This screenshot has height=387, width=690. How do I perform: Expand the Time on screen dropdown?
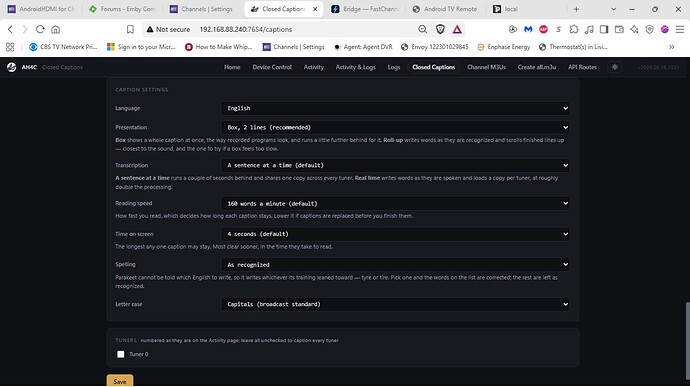tap(395, 234)
